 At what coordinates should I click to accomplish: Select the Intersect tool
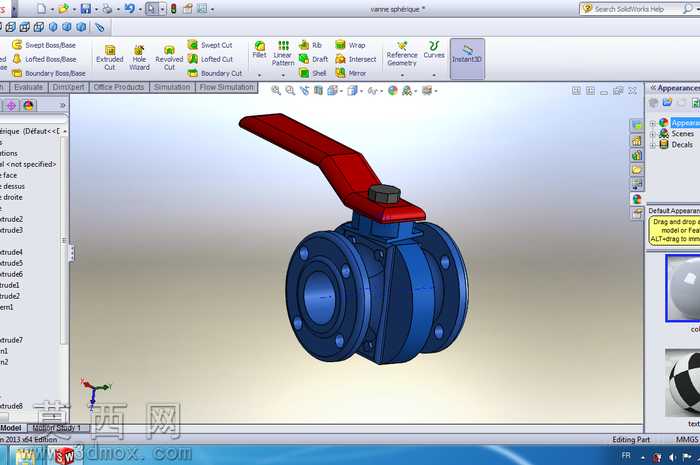(x=356, y=59)
